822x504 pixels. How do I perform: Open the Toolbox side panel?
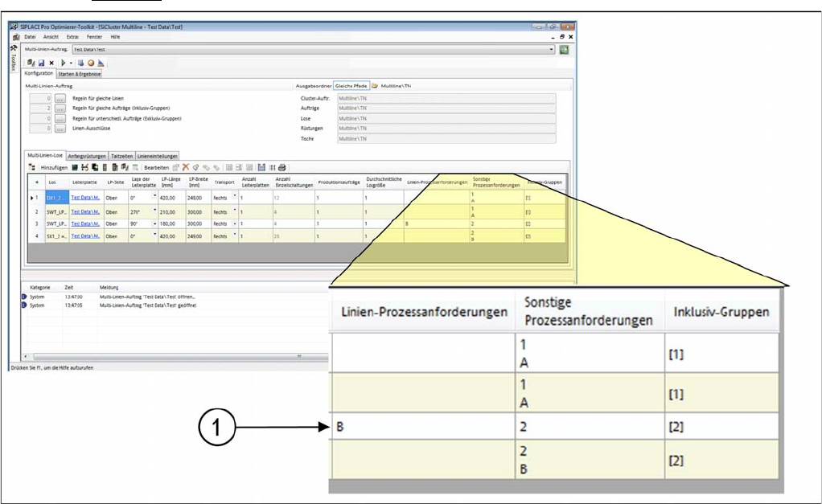click(14, 59)
